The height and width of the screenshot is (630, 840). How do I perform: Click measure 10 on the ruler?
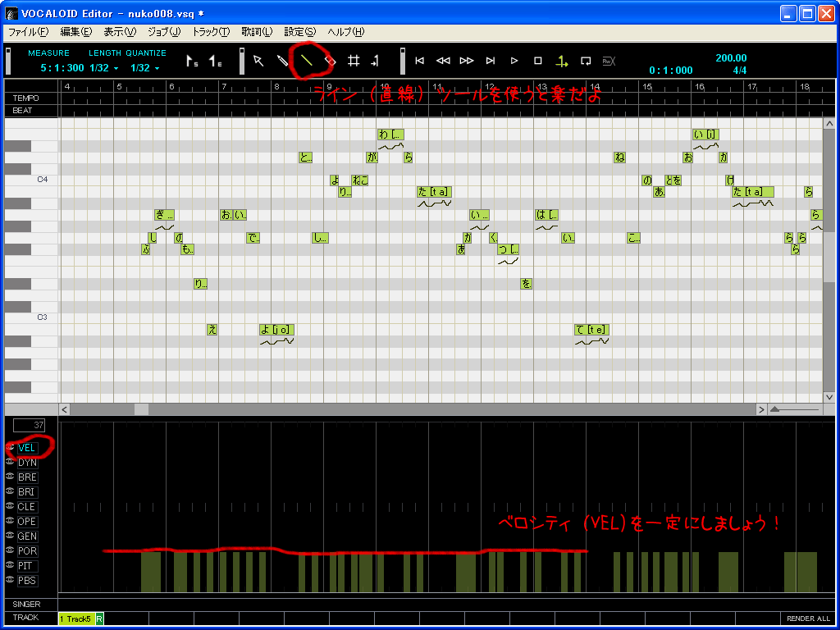pos(385,86)
